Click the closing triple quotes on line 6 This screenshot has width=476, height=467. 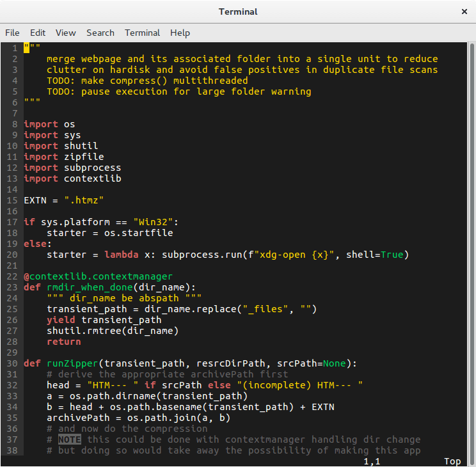click(x=32, y=102)
